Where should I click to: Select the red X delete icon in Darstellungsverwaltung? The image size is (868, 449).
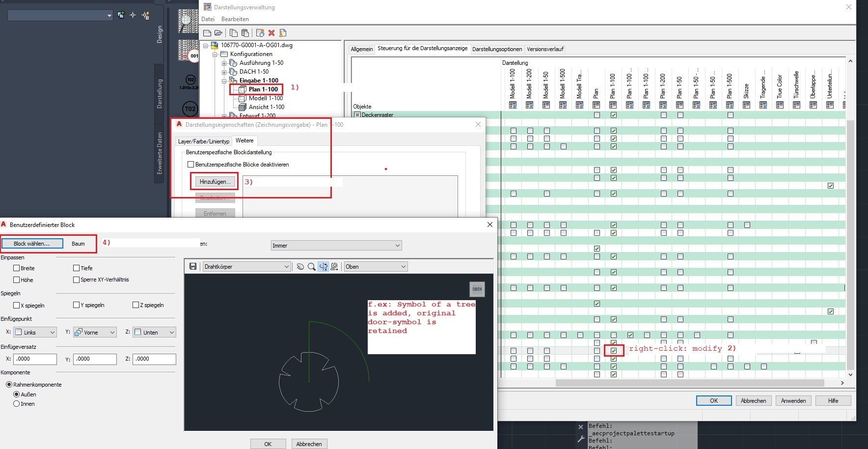point(272,33)
